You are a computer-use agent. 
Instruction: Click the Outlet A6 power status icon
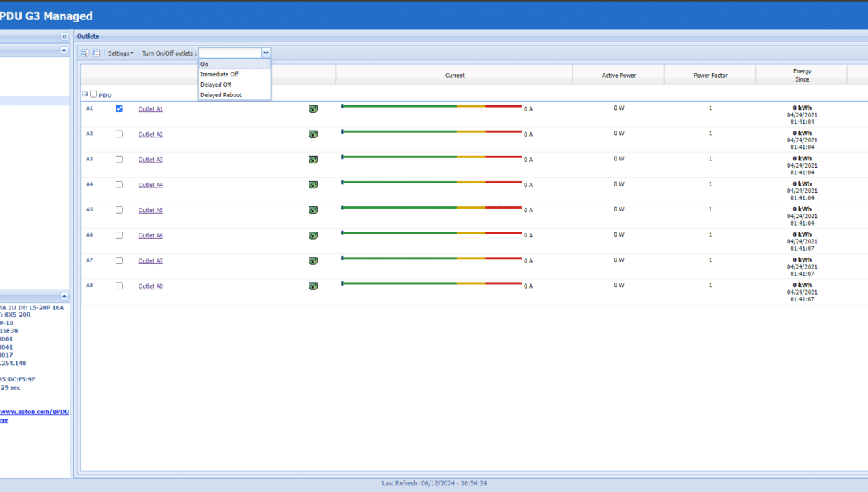[313, 235]
